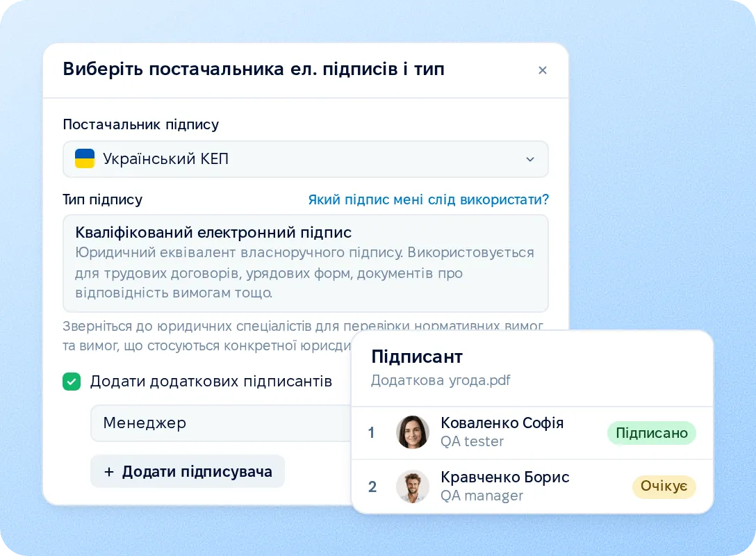This screenshot has width=756, height=556.
Task: Expand the provider dropdown chevron
Action: point(530,159)
